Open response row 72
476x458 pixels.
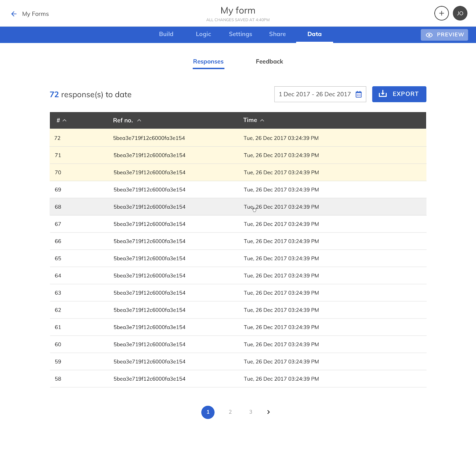tap(238, 138)
